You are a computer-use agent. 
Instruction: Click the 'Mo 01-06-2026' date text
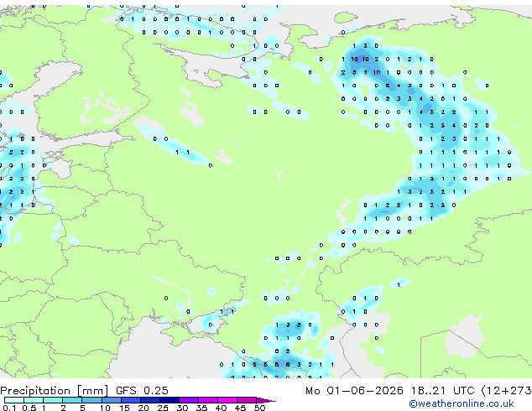(x=354, y=391)
